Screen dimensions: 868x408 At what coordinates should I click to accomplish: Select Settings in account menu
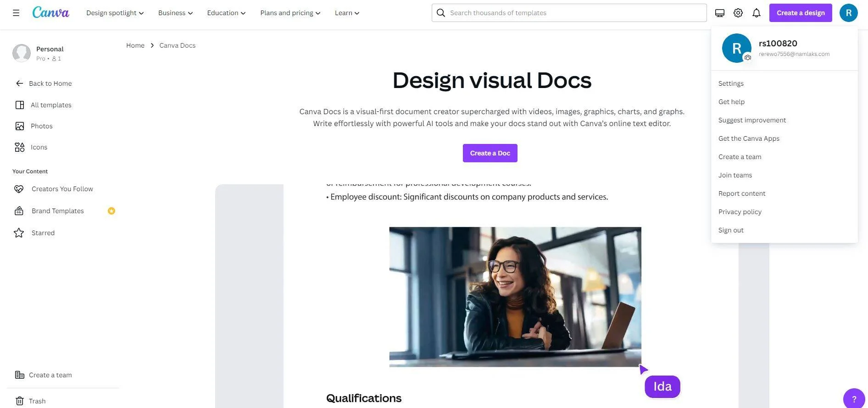point(784,83)
